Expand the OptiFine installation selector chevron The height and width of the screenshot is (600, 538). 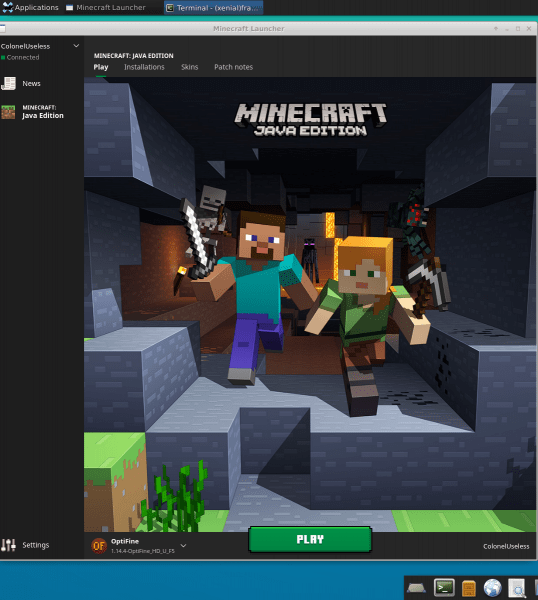[x=183, y=546]
